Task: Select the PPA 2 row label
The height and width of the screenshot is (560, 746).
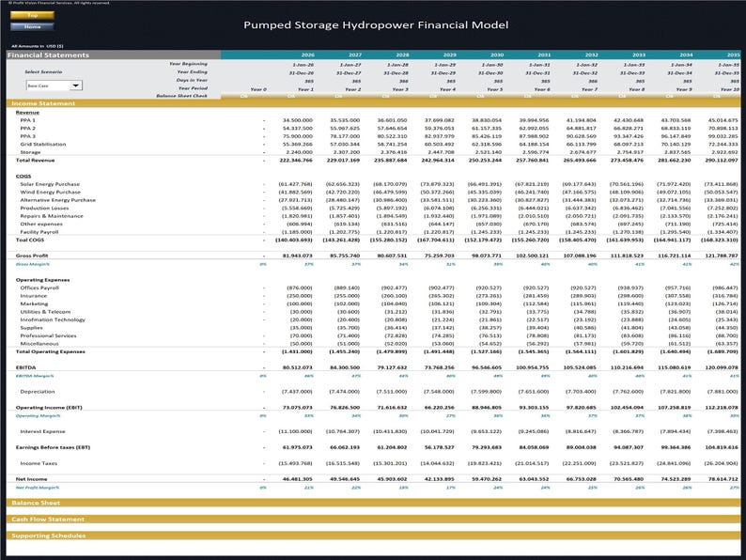Action: pyautogui.click(x=27, y=129)
